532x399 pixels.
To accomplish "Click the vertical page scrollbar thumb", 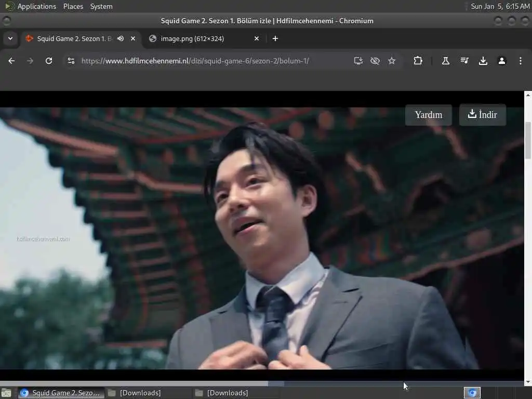I will 528,140.
